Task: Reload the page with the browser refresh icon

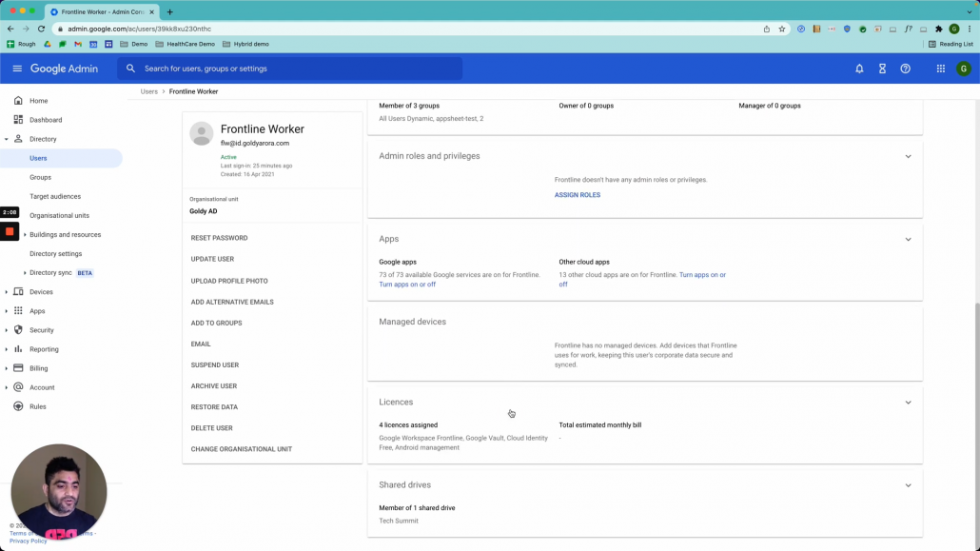Action: point(41,29)
